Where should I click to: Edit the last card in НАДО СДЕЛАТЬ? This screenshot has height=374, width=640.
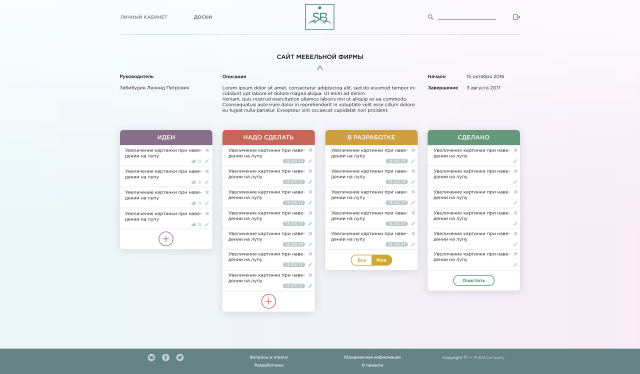(310, 286)
